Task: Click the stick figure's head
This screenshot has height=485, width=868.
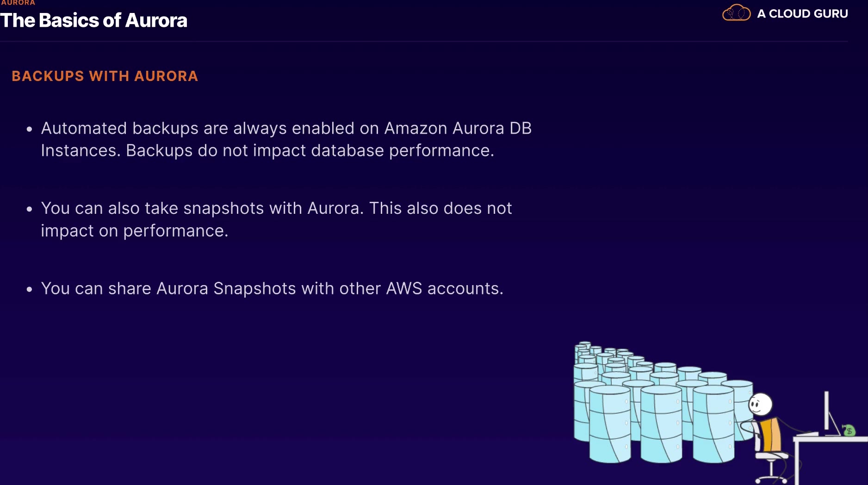Action: (x=760, y=404)
